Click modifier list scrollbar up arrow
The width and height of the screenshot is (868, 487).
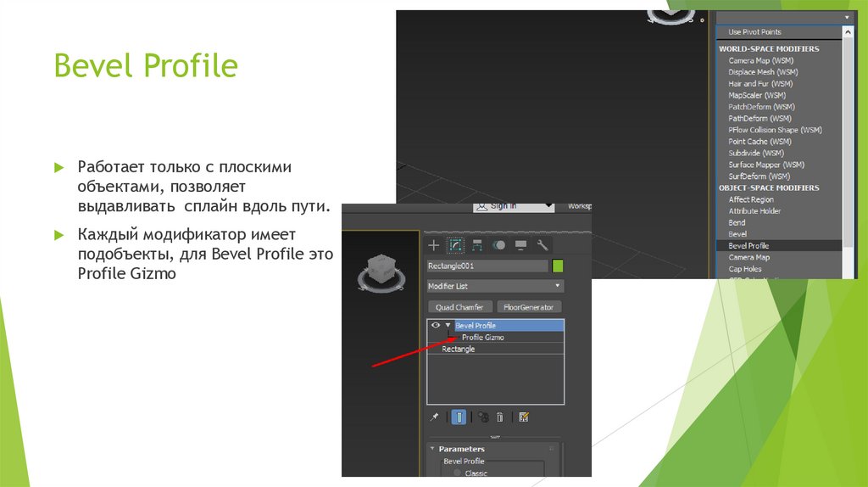[x=848, y=32]
